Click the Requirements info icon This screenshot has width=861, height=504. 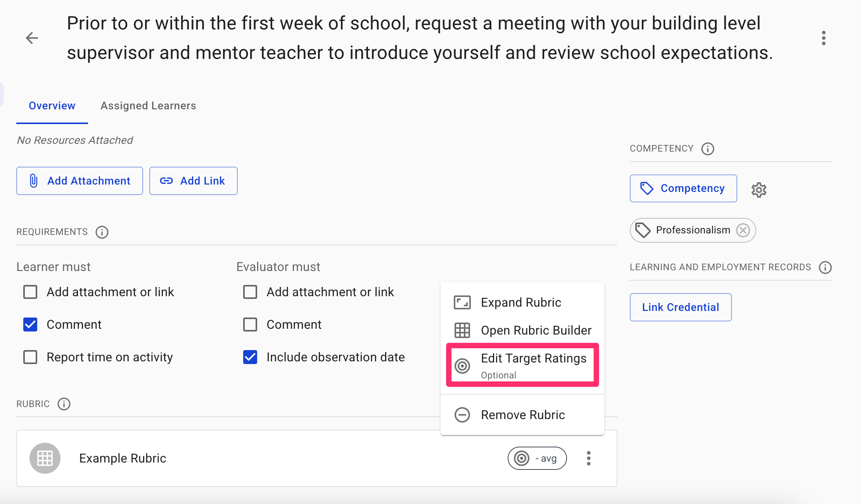(x=102, y=232)
